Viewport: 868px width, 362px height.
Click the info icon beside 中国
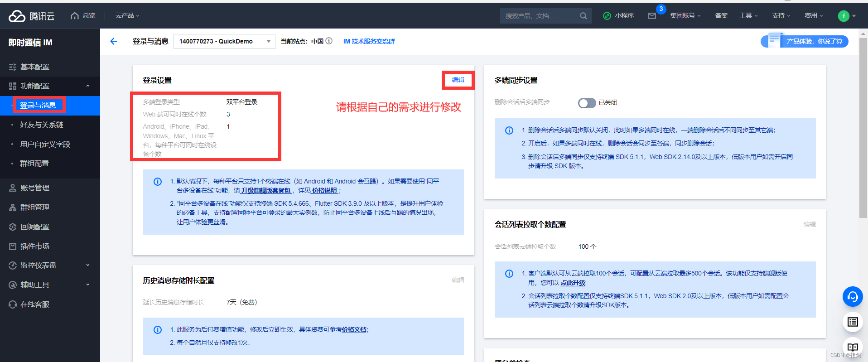click(x=329, y=41)
